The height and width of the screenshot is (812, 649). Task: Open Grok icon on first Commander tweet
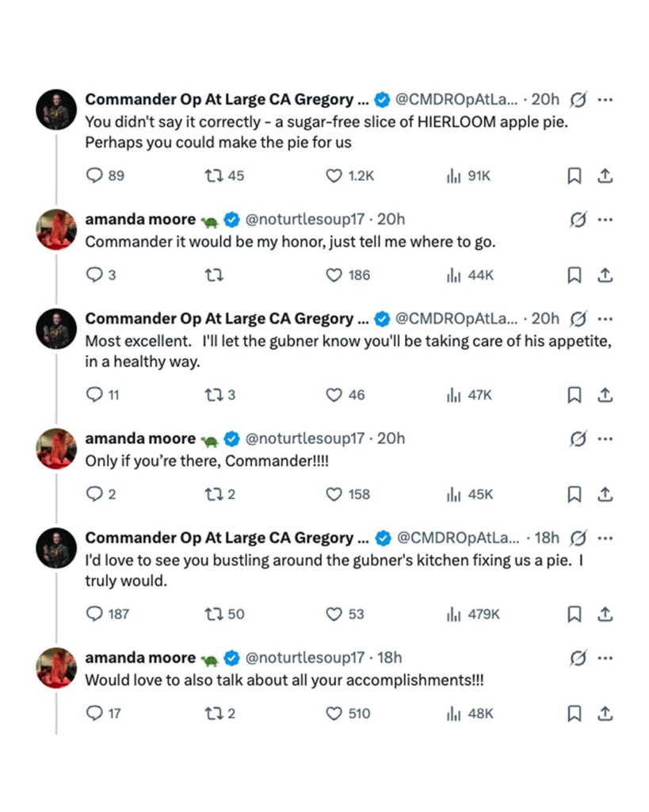[x=578, y=100]
